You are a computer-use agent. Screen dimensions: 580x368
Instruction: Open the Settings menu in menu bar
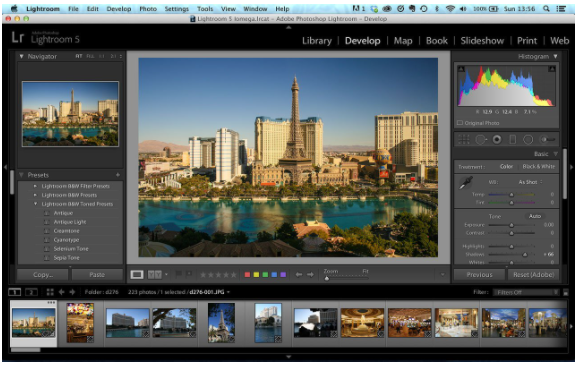[x=176, y=9]
